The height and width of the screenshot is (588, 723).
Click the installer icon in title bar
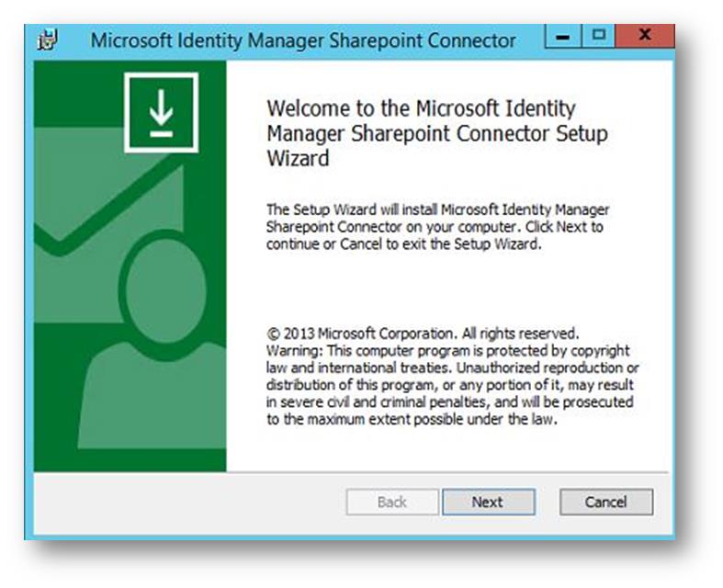(48, 40)
